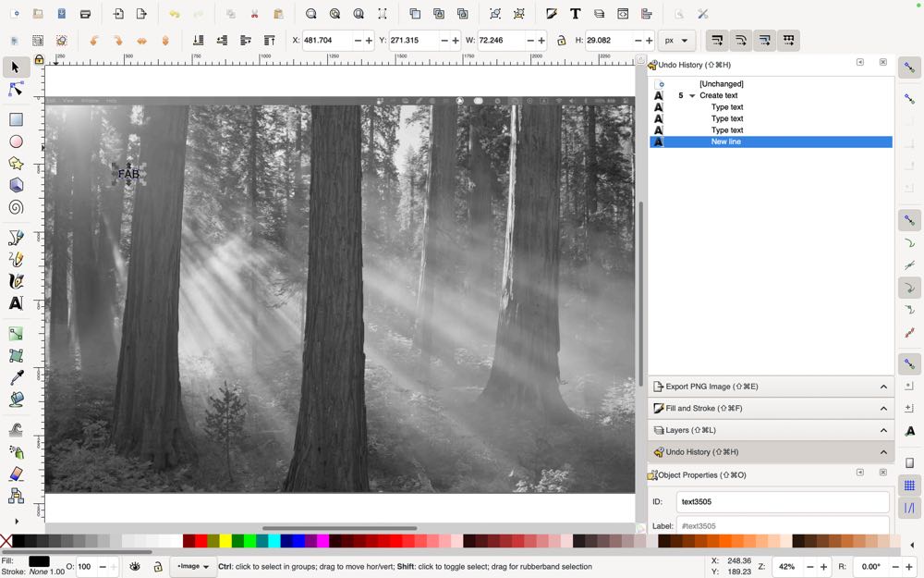
Task: Select the Mesh gradient tool
Action: [16, 356]
